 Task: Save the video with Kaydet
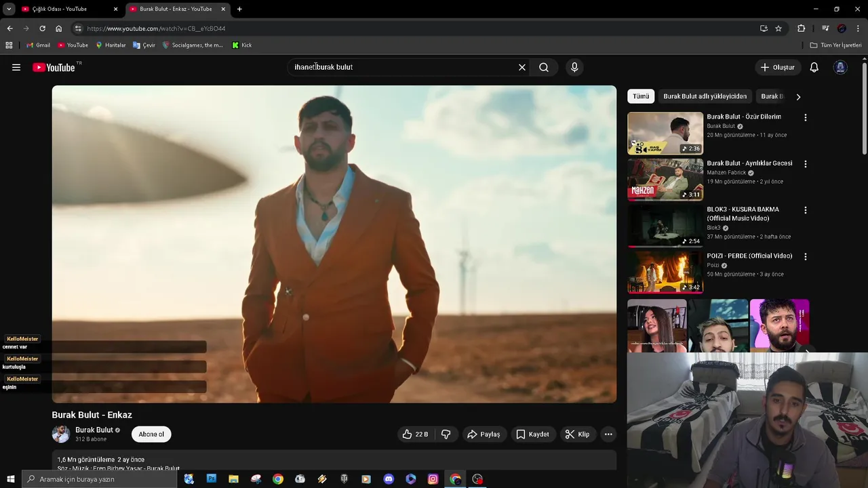point(532,434)
